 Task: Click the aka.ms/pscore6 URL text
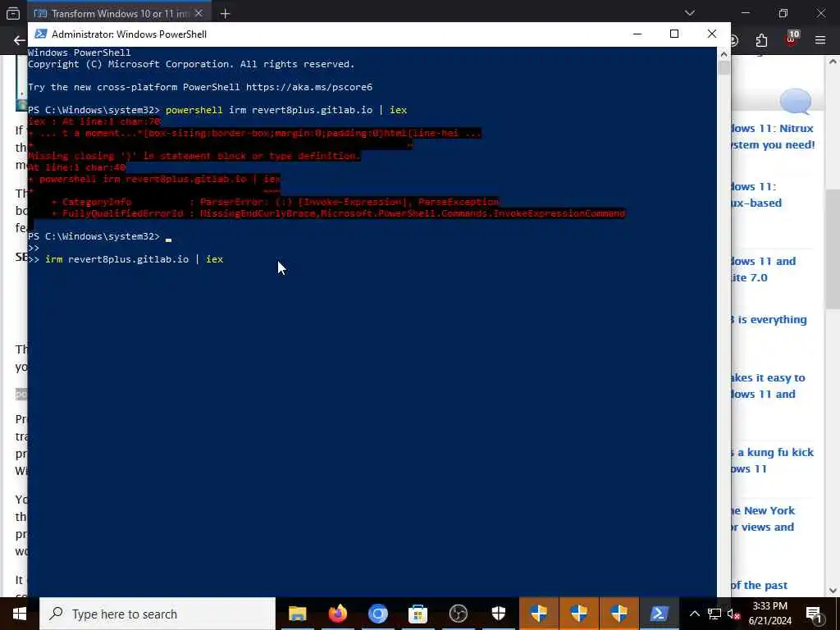[x=309, y=87]
